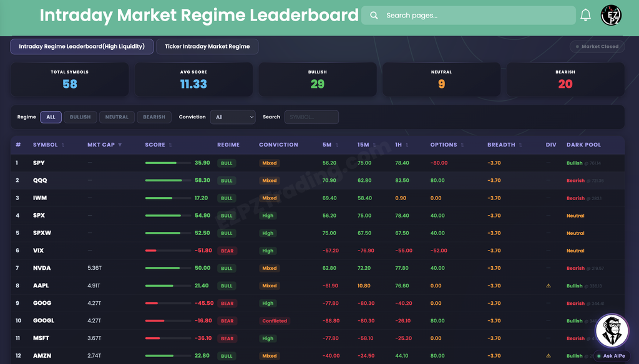Select the SPY row symbol
This screenshot has width=639, height=364.
39,163
